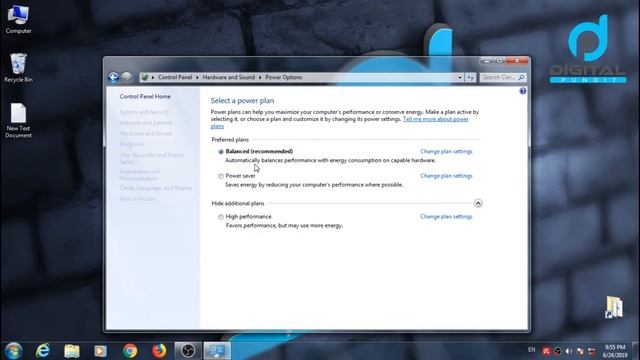Screen dimensions: 640x360
Task: Change plan settings for Power saver
Action: point(446,176)
